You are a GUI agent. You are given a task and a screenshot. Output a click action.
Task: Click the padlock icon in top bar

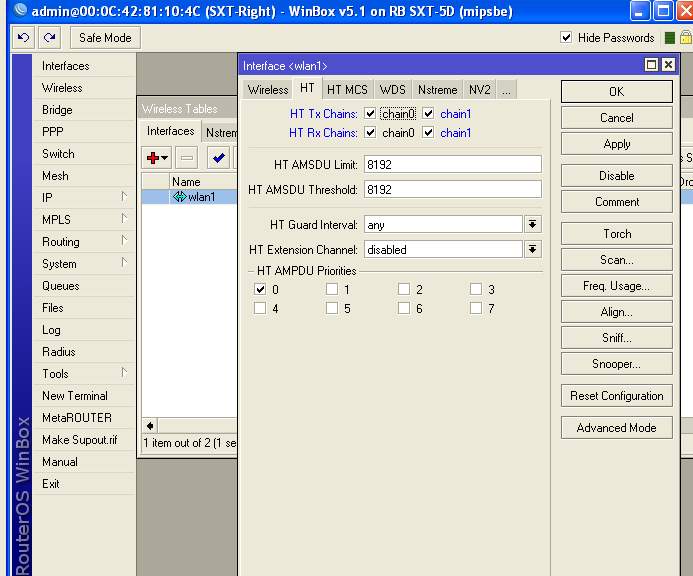[685, 38]
